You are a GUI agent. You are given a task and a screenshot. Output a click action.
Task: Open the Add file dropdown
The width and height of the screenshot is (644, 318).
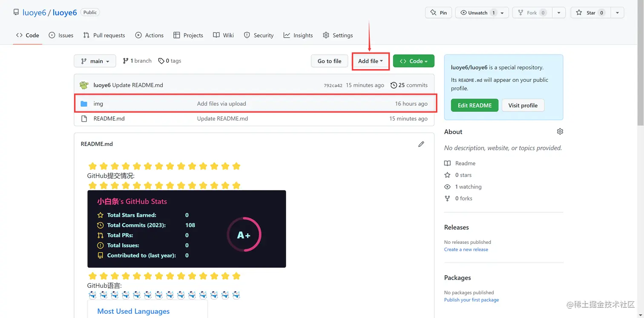click(x=371, y=61)
